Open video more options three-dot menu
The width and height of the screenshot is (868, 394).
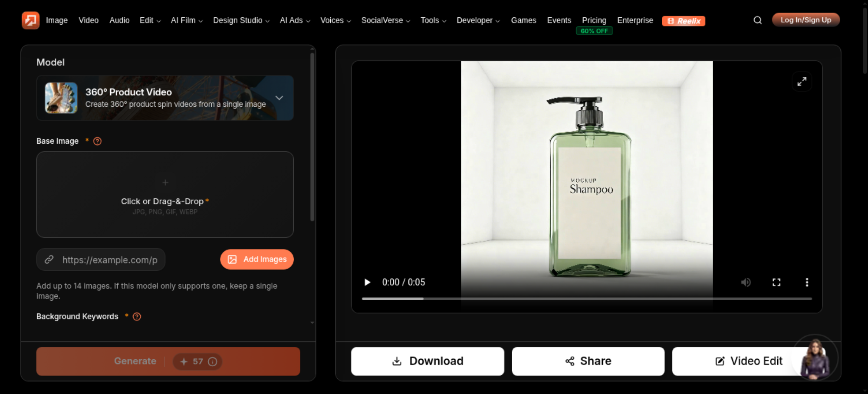tap(807, 282)
